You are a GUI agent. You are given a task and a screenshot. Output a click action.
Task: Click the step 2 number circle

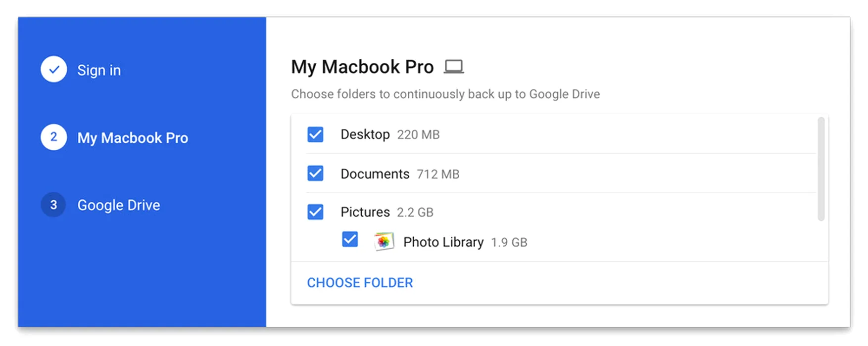(54, 137)
